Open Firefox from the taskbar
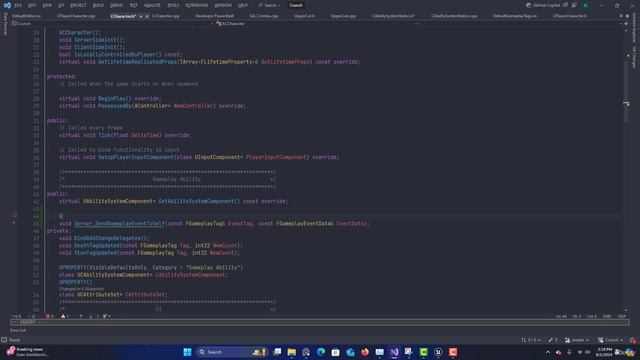This screenshot has height=360, width=640. pyautogui.click(x=365, y=352)
